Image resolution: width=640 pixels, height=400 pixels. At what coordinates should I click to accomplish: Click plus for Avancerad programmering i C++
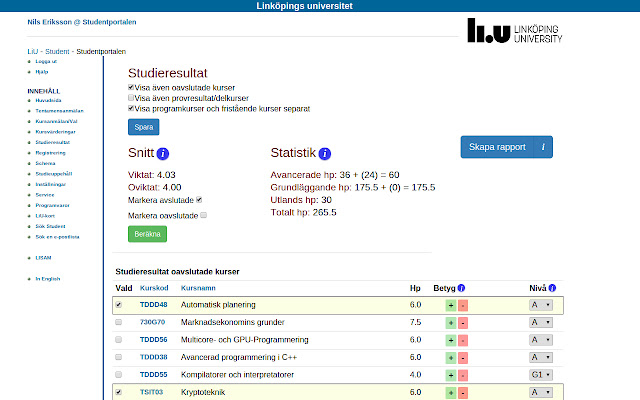tap(451, 358)
